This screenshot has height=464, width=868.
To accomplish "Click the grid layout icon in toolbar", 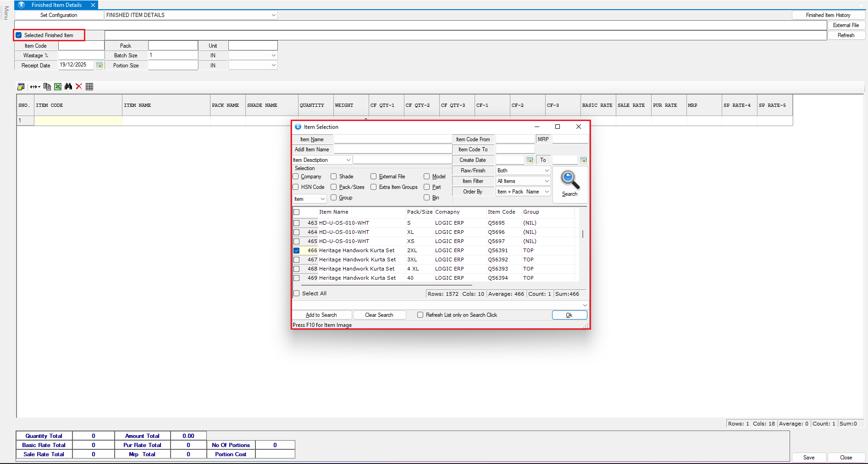I will tap(89, 87).
